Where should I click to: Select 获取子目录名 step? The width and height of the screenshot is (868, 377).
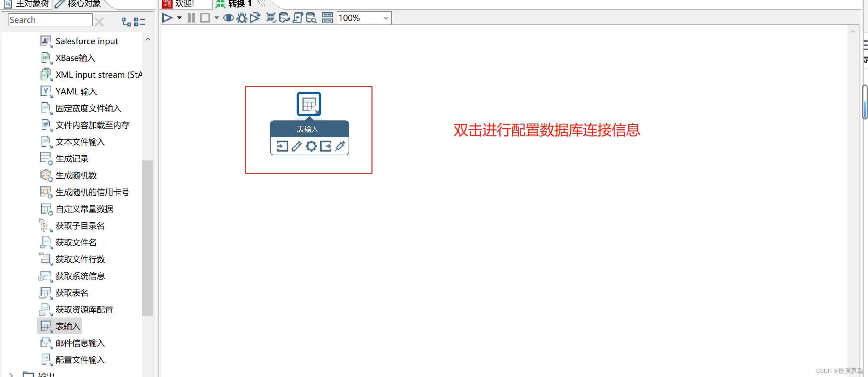[x=80, y=225]
